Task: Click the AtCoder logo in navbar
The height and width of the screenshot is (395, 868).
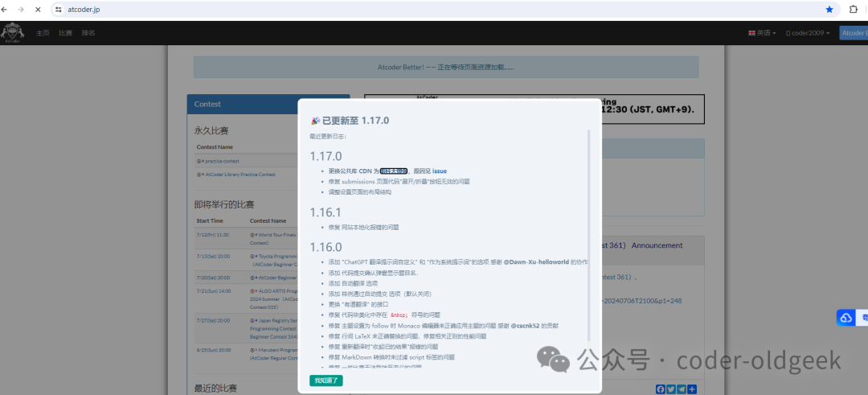Action: point(12,33)
